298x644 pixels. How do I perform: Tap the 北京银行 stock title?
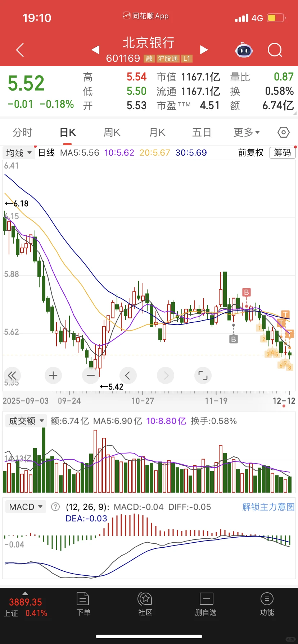click(x=149, y=43)
